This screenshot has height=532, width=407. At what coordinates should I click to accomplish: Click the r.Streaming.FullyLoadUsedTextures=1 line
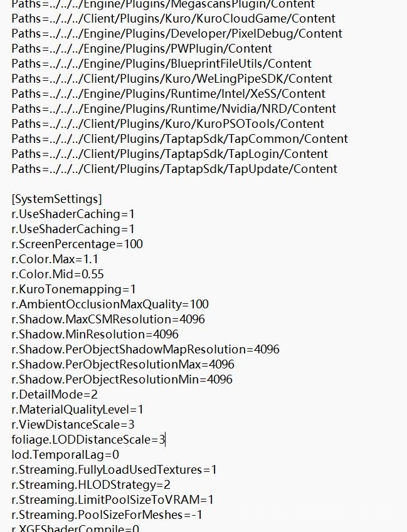(114, 470)
